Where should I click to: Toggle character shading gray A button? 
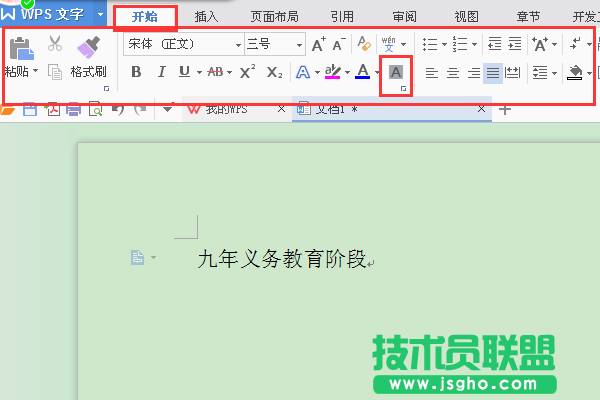[x=396, y=72]
